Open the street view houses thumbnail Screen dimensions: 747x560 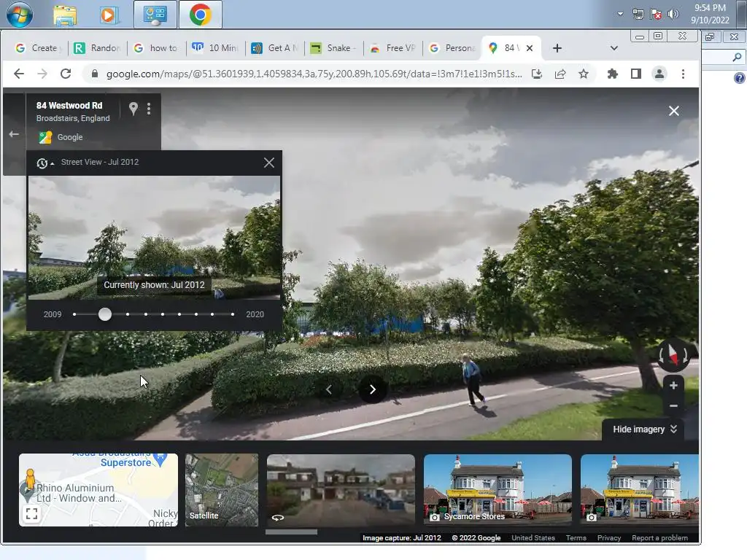tap(341, 490)
